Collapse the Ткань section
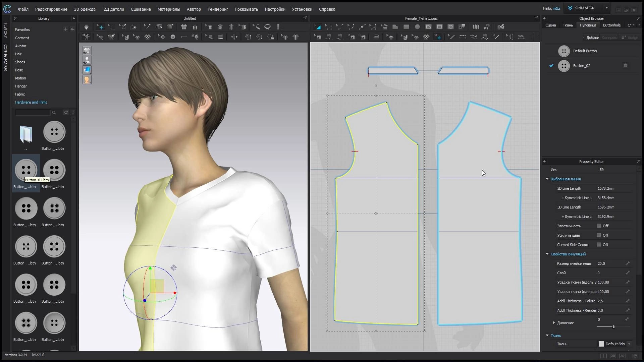 click(547, 336)
